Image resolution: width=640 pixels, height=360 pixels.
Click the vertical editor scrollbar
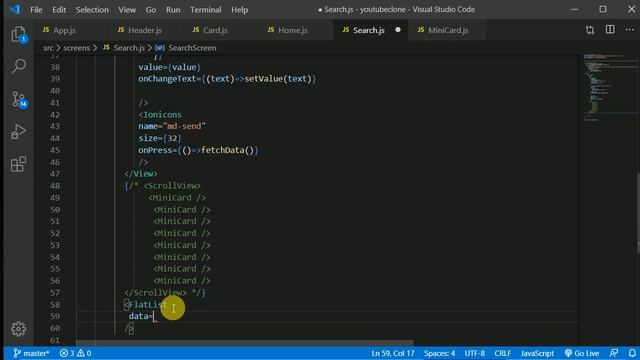click(638, 212)
